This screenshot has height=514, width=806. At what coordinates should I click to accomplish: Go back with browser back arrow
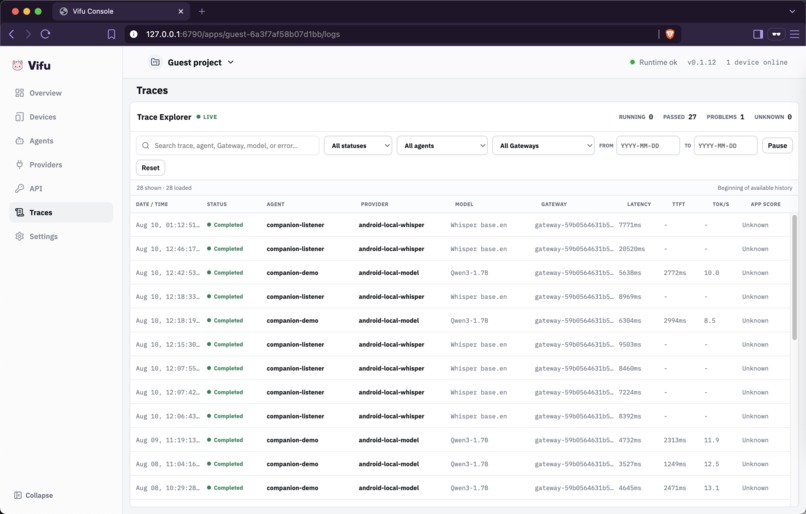click(x=12, y=34)
